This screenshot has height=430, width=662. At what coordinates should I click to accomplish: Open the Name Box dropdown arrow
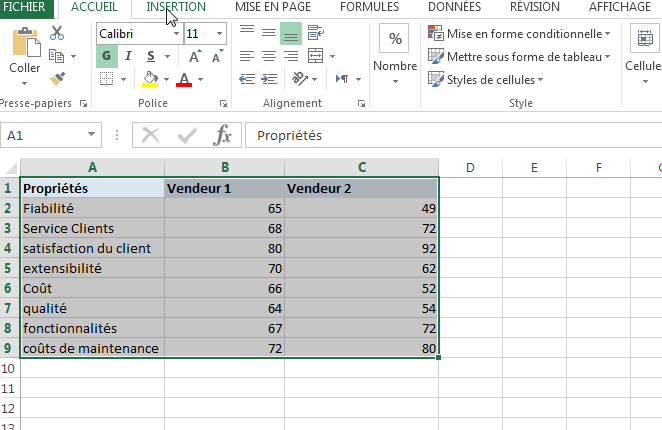pos(92,136)
